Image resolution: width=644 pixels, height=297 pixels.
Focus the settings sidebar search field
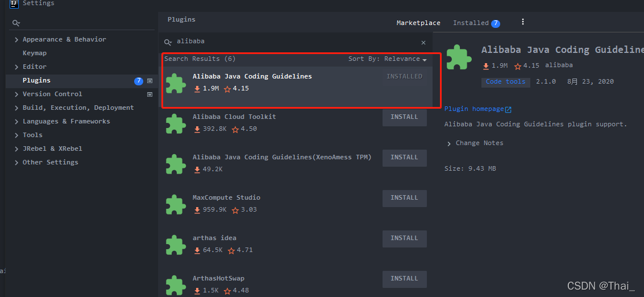82,23
